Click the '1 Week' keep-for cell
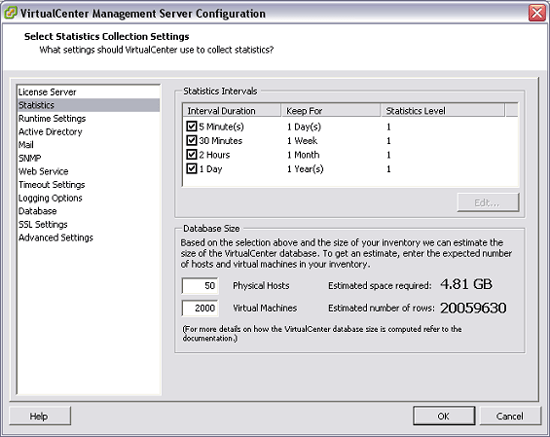This screenshot has height=437, width=550. point(302,141)
